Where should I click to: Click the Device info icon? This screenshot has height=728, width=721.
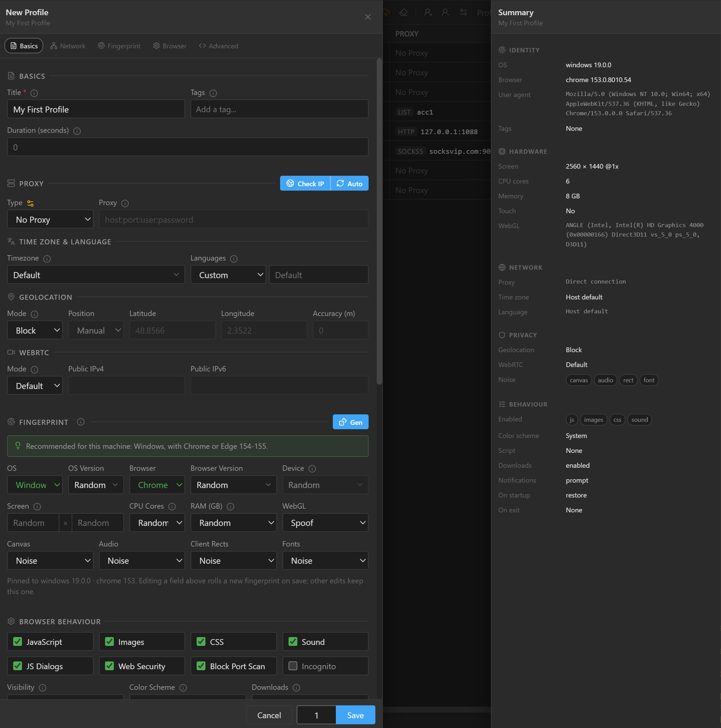click(x=312, y=468)
